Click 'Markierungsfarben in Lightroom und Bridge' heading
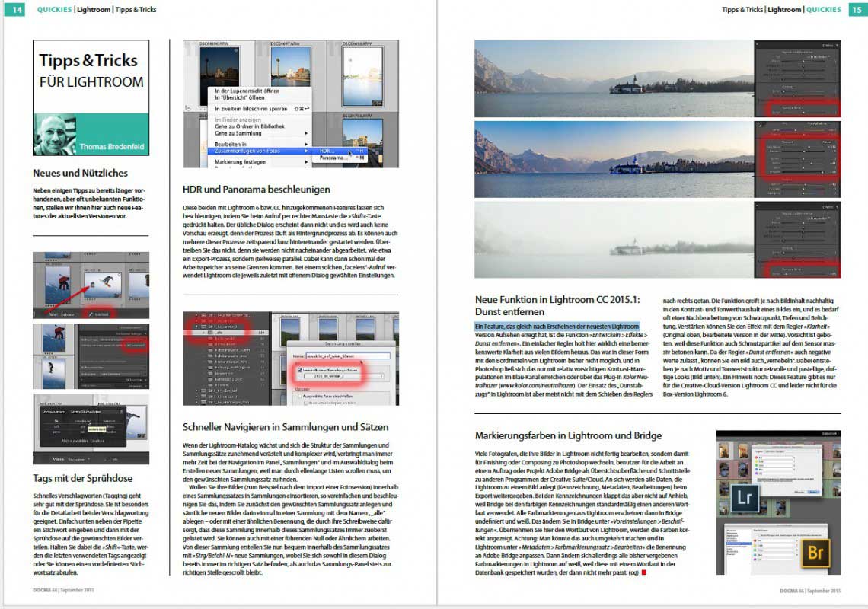868x609 pixels. pos(569,435)
